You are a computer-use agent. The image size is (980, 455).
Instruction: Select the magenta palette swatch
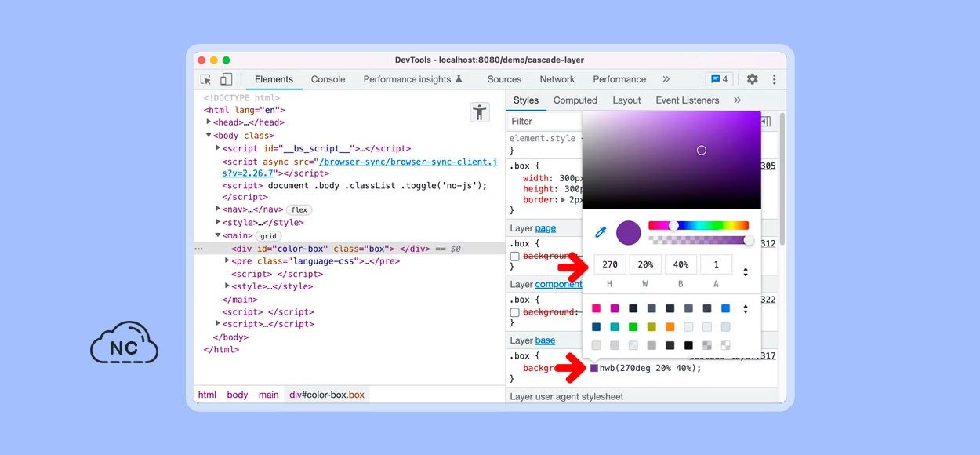click(x=615, y=309)
